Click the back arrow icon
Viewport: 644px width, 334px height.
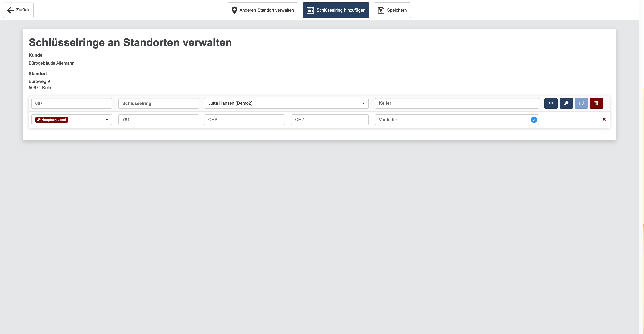pos(10,10)
